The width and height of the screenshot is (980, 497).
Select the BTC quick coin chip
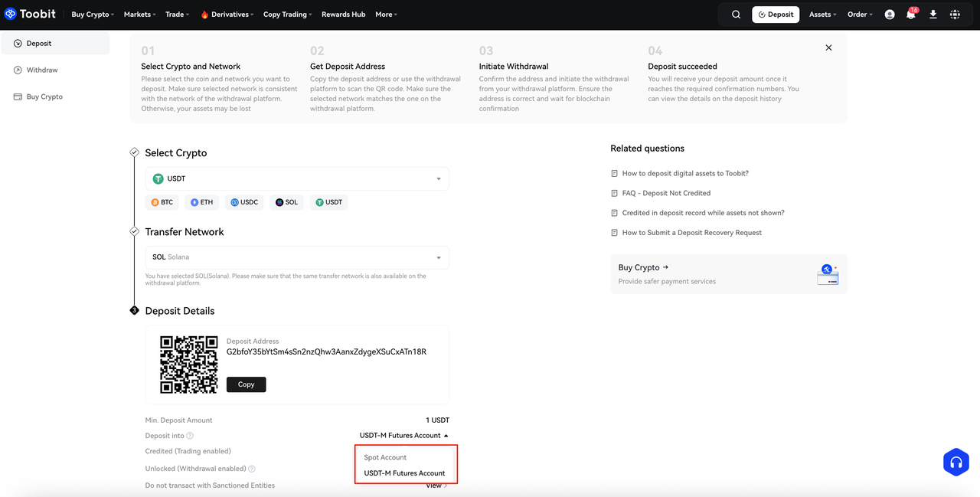point(162,202)
